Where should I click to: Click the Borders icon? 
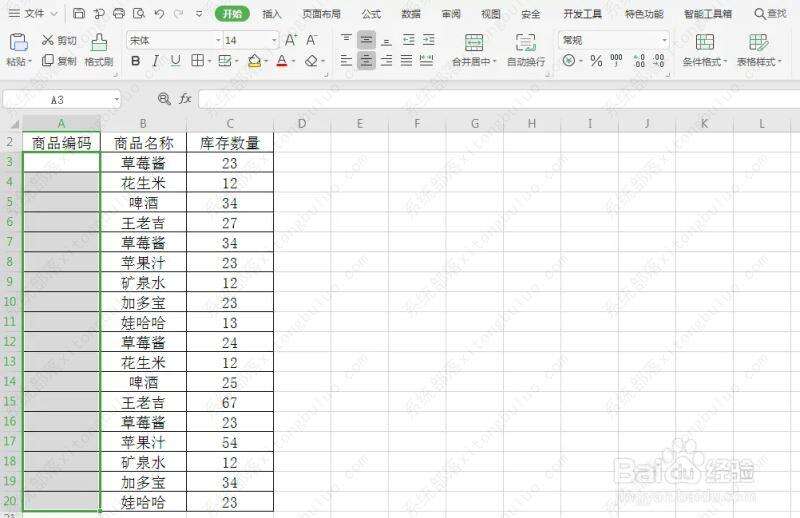197,61
